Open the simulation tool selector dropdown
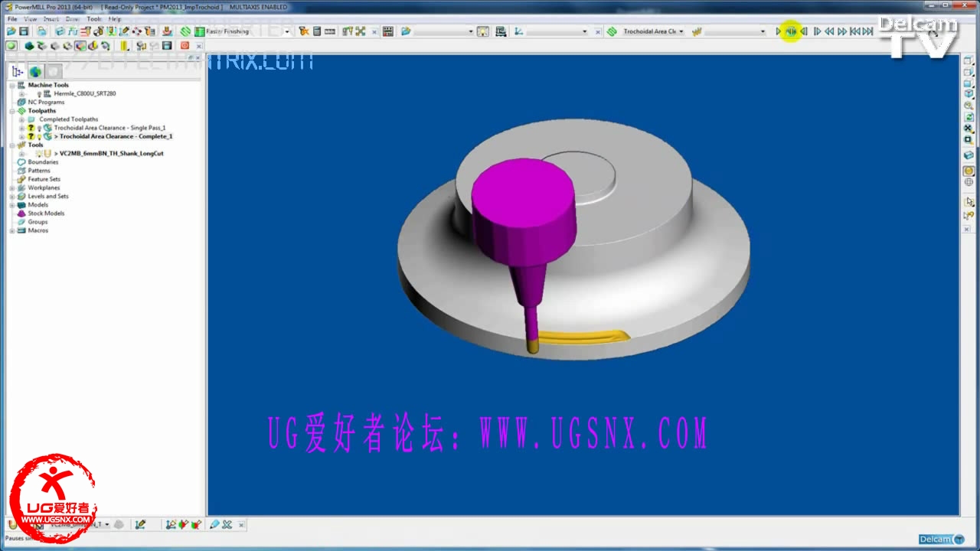The width and height of the screenshot is (980, 551). pos(763,31)
